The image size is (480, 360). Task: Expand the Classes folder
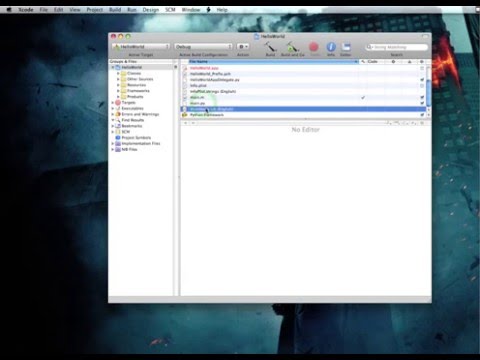[118, 73]
